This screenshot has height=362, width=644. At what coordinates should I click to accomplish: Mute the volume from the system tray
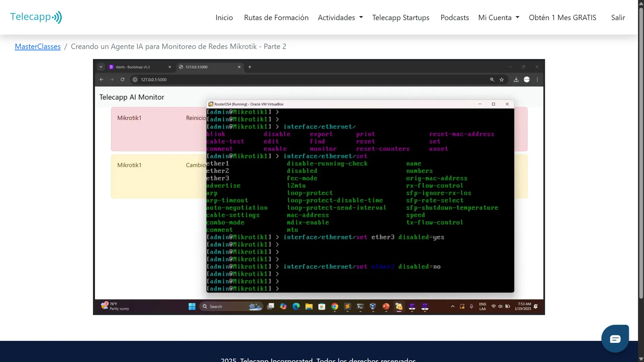click(x=500, y=307)
